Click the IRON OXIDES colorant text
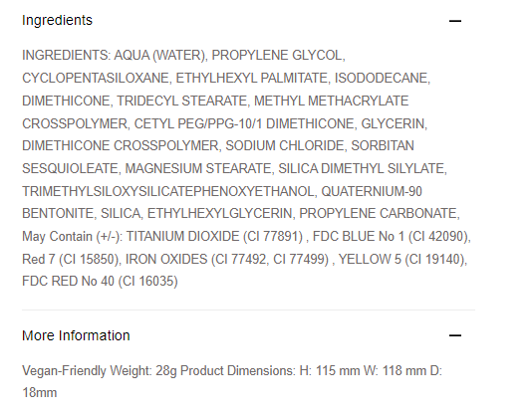Viewport: 532px width, 414px height. (x=166, y=259)
